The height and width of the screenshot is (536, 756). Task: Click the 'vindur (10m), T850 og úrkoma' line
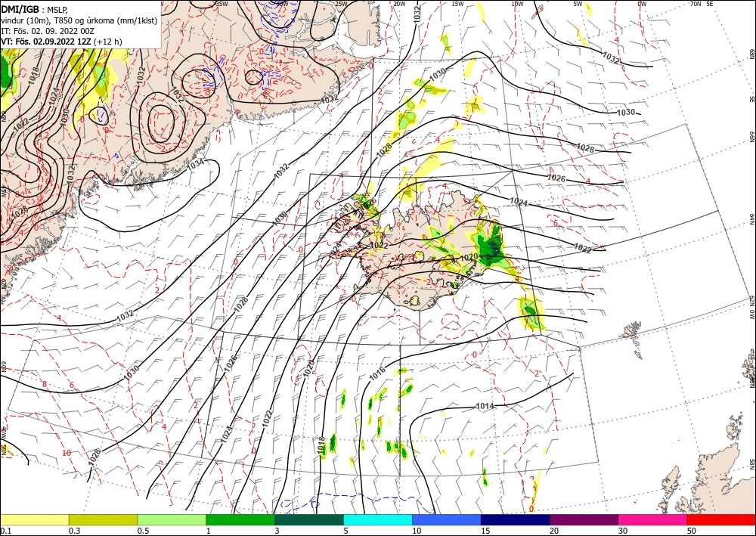click(x=79, y=20)
